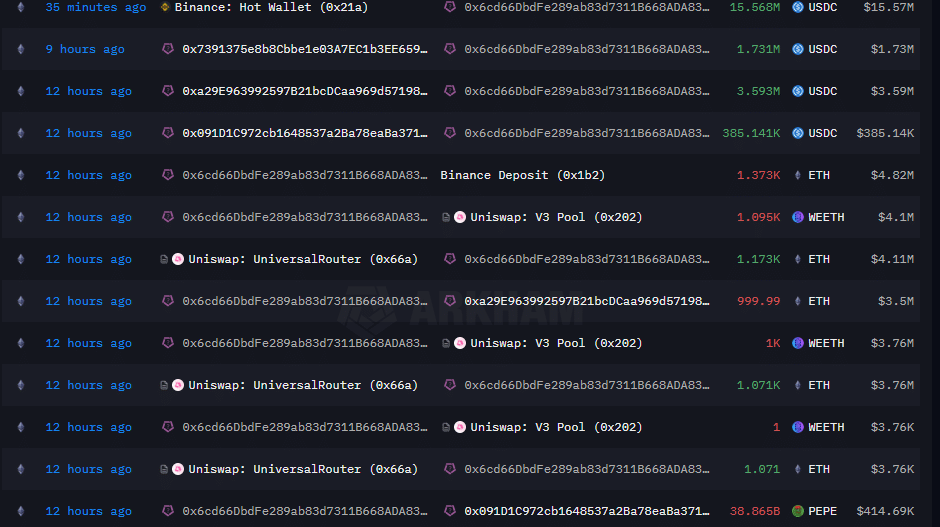Click the Ethereum chain icon on the 9 hours ago row

[x=21, y=49]
